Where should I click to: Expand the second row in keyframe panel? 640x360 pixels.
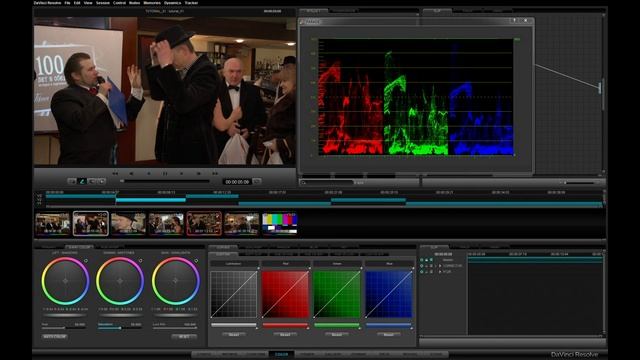(440, 271)
